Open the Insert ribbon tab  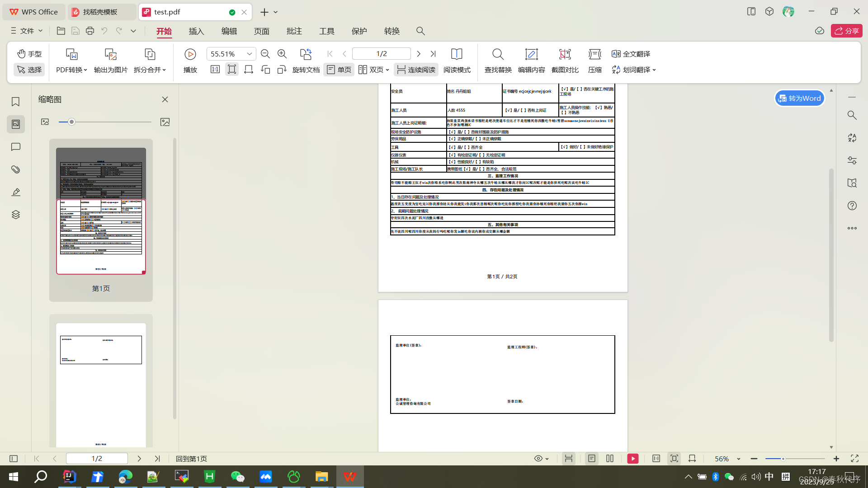(x=196, y=31)
